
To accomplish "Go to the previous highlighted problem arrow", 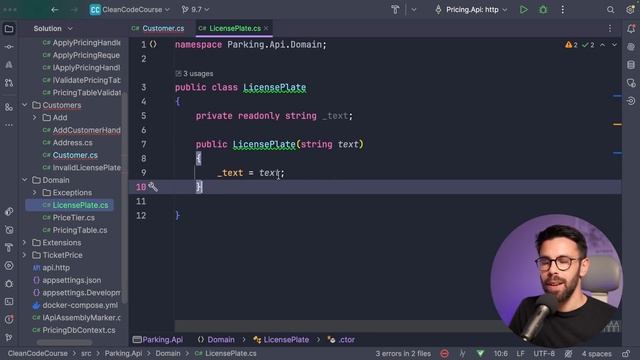I will point(602,45).
